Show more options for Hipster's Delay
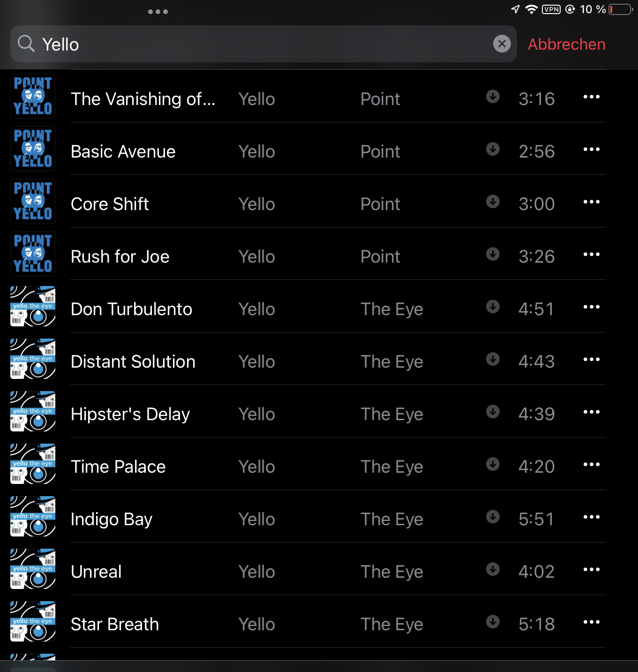The width and height of the screenshot is (638, 672). (592, 412)
